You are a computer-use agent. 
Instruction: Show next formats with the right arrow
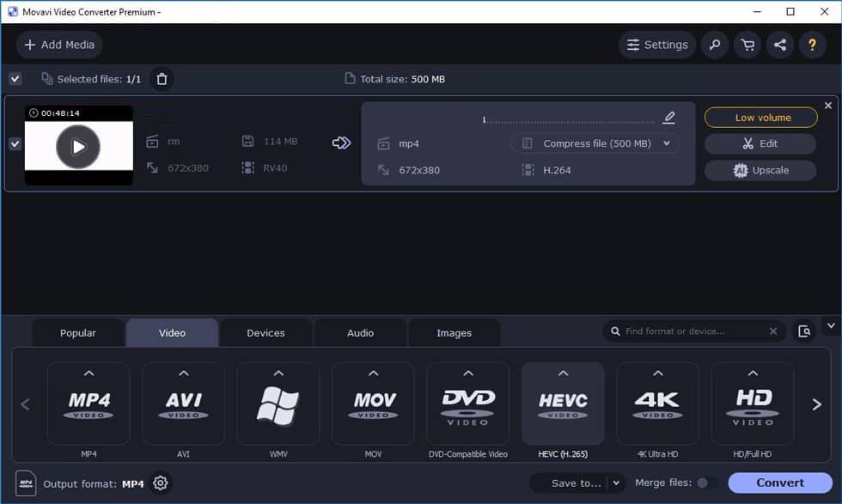[817, 404]
